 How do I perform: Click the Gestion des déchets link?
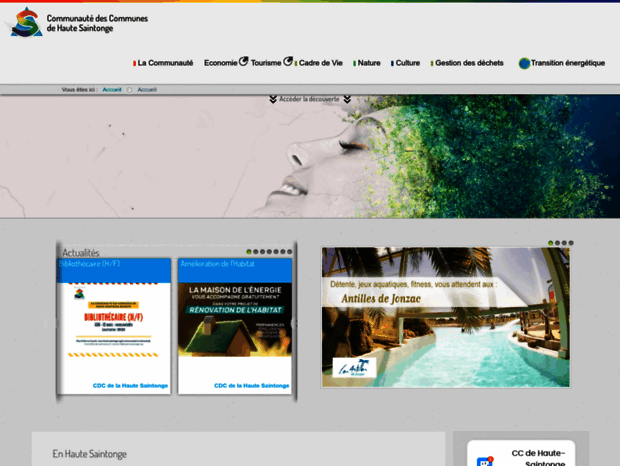coord(469,63)
